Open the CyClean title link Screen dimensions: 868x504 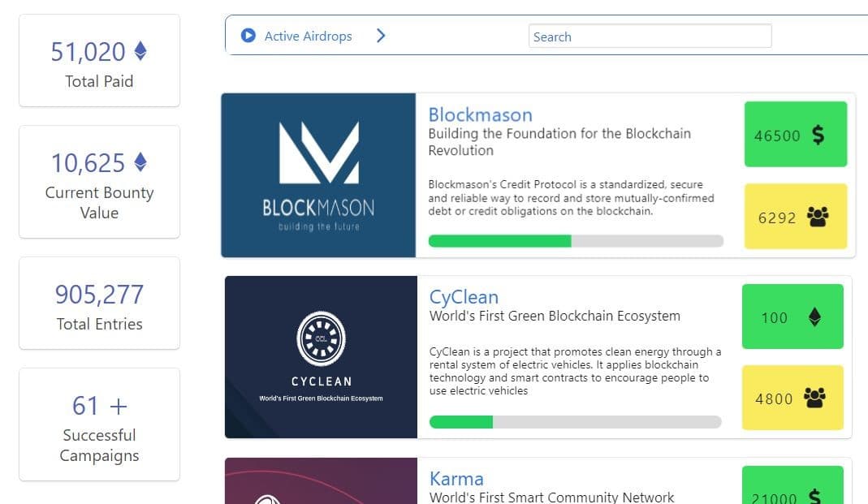point(464,297)
